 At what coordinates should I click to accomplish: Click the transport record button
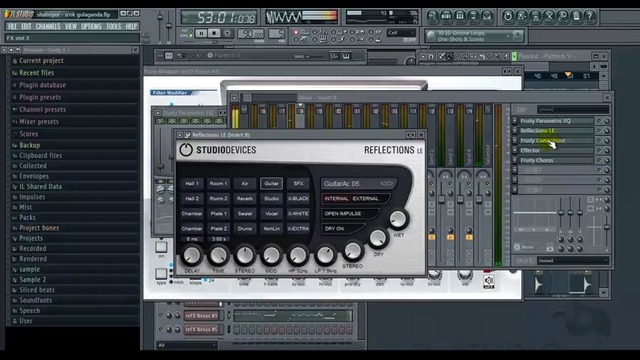point(227,33)
